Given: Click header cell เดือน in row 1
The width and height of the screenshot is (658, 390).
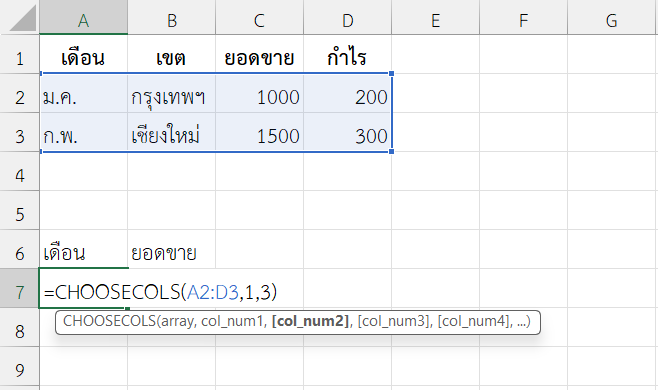Looking at the screenshot, I should click(x=84, y=54).
